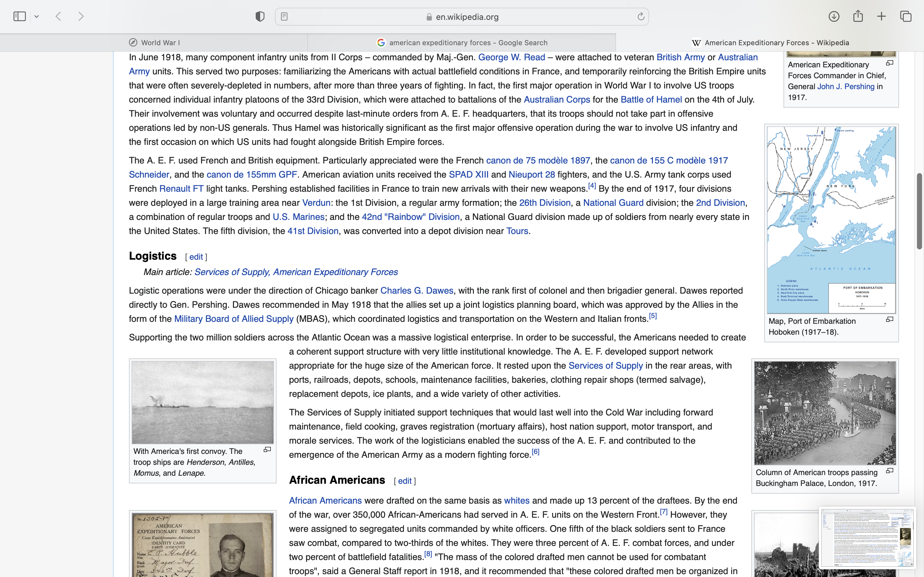Go back with the back arrow
Viewport: 924px width, 577px height.
point(58,16)
